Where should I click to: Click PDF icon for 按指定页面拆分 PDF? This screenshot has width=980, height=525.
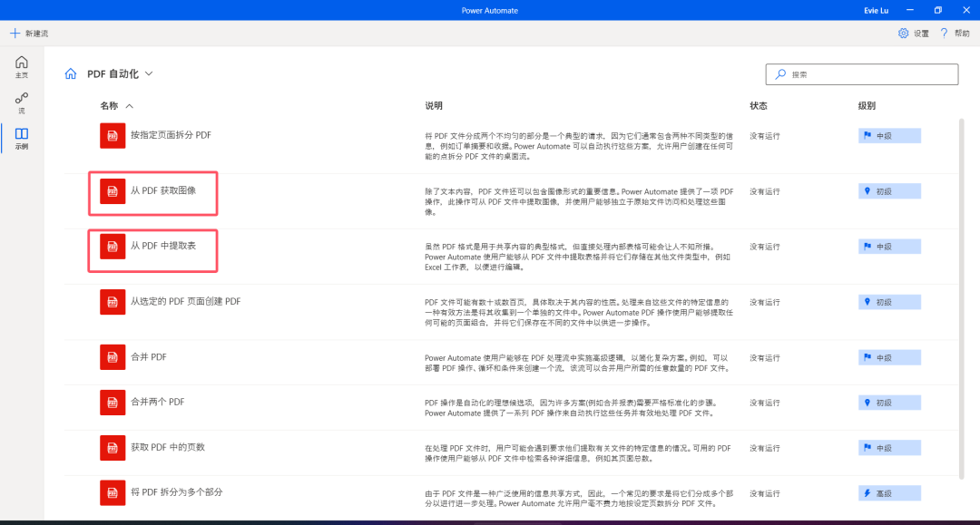(113, 135)
